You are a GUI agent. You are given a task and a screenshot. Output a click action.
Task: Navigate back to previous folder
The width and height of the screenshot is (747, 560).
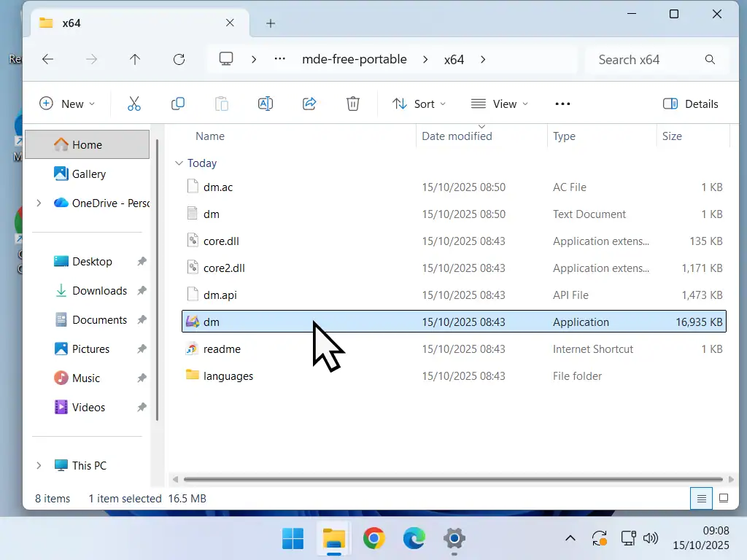coord(48,60)
